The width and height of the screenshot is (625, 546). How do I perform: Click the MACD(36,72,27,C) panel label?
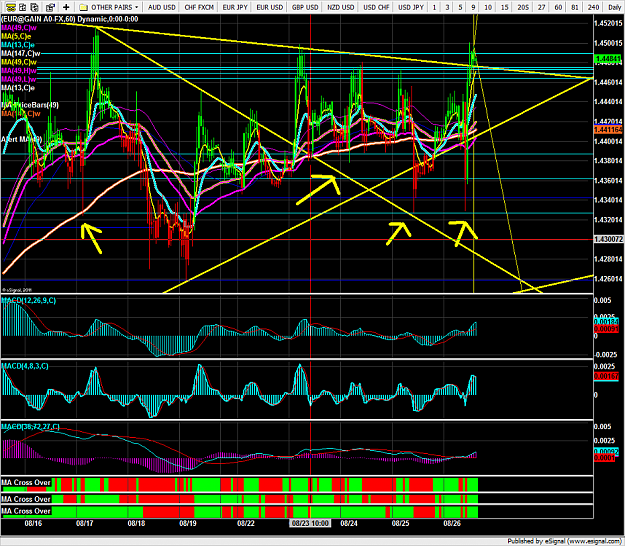point(30,427)
